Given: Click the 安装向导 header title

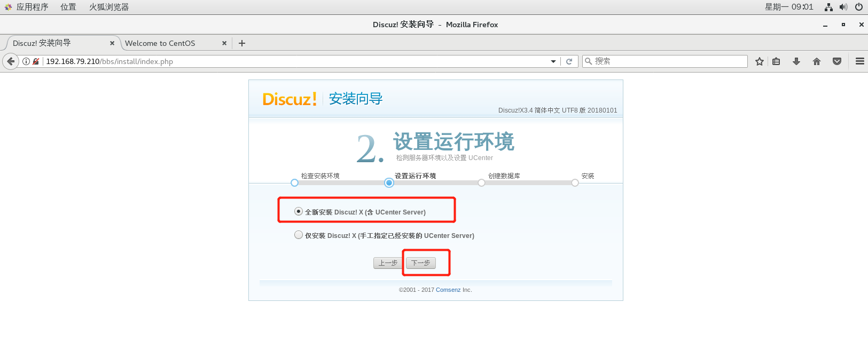Looking at the screenshot, I should coord(356,99).
